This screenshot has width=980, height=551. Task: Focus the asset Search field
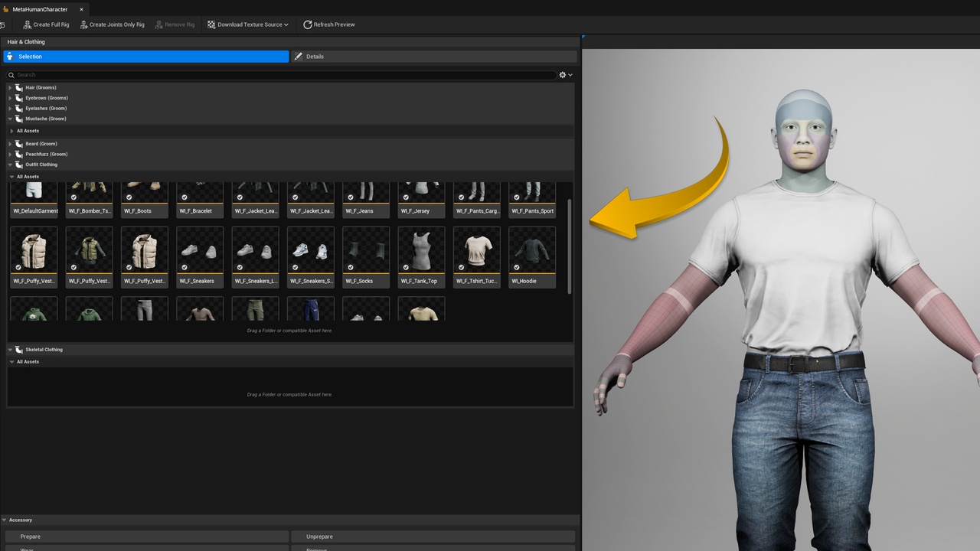(x=282, y=75)
